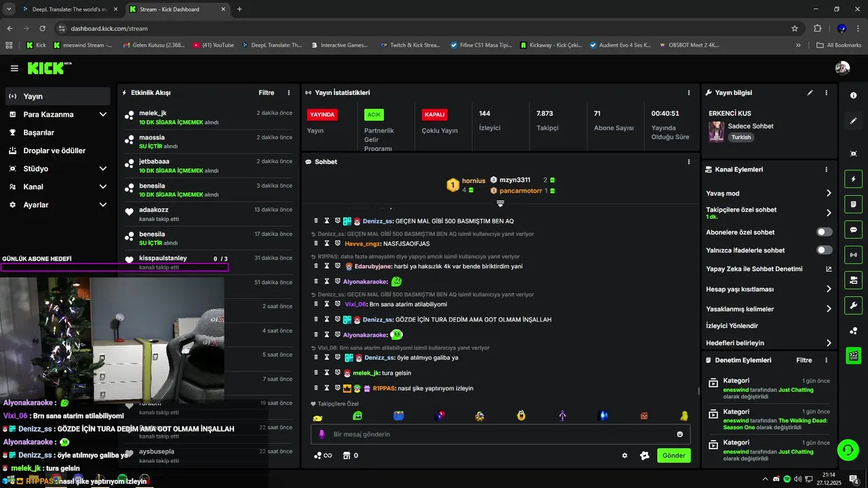Click the purple microphone icon in chat input
The height and width of the screenshot is (488, 868).
point(322,434)
